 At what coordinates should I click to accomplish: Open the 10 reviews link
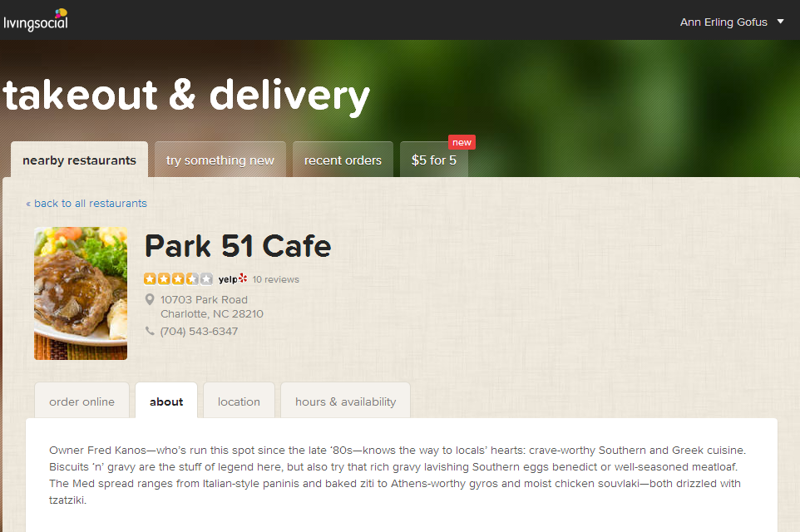(275, 279)
